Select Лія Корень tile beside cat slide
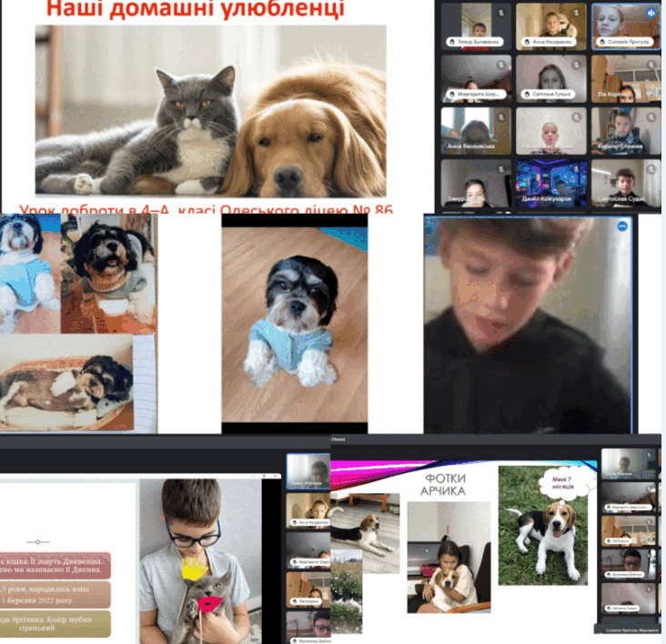 pyautogui.click(x=308, y=589)
